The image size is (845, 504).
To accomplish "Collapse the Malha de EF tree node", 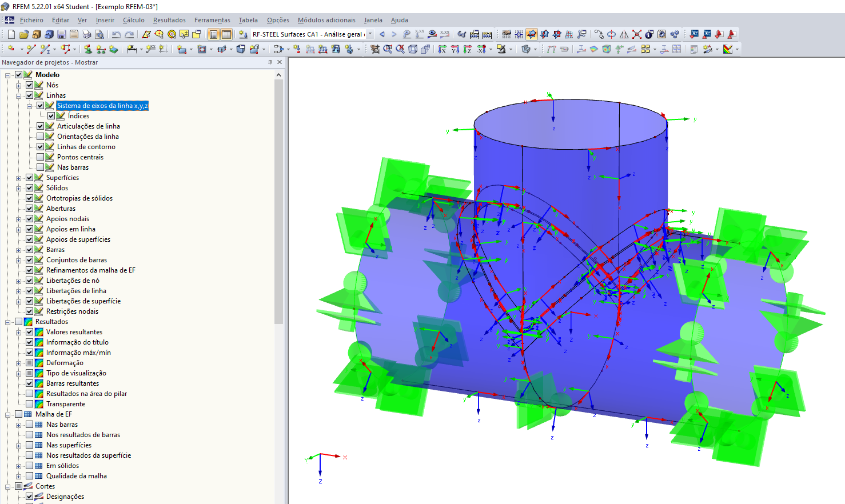I will click(8, 414).
